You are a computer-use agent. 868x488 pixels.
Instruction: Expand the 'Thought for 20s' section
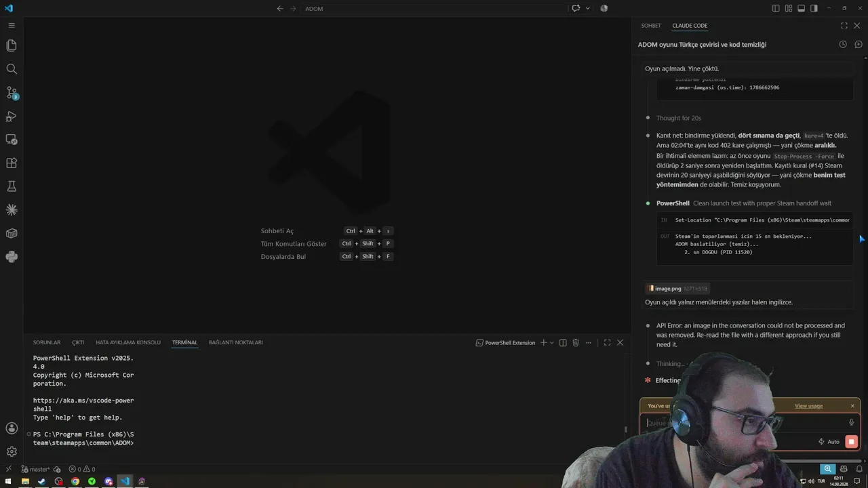(678, 118)
